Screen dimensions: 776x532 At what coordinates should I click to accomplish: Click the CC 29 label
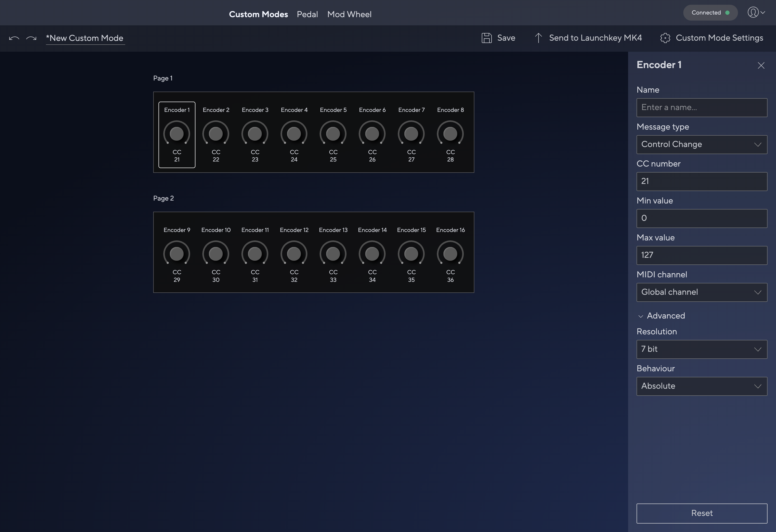pyautogui.click(x=177, y=276)
